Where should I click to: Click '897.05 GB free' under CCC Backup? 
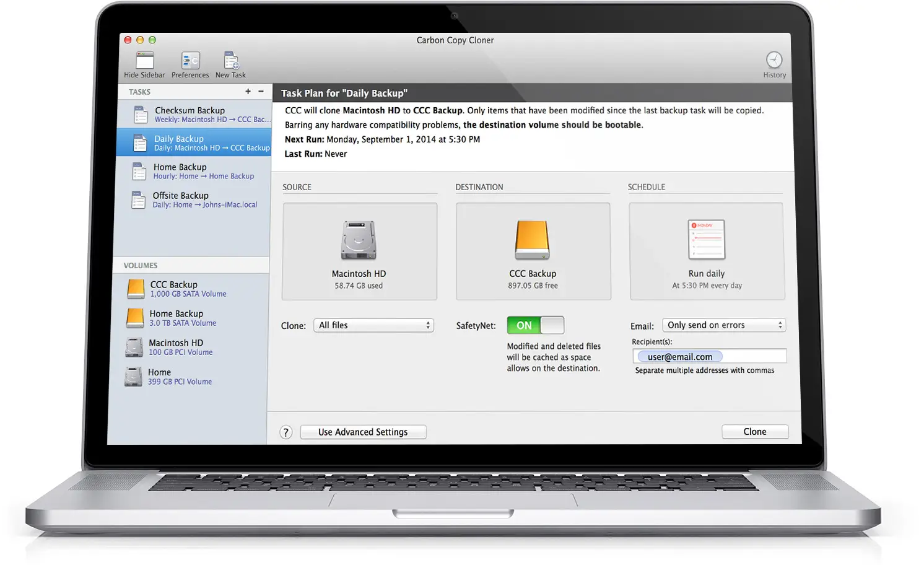pos(533,286)
